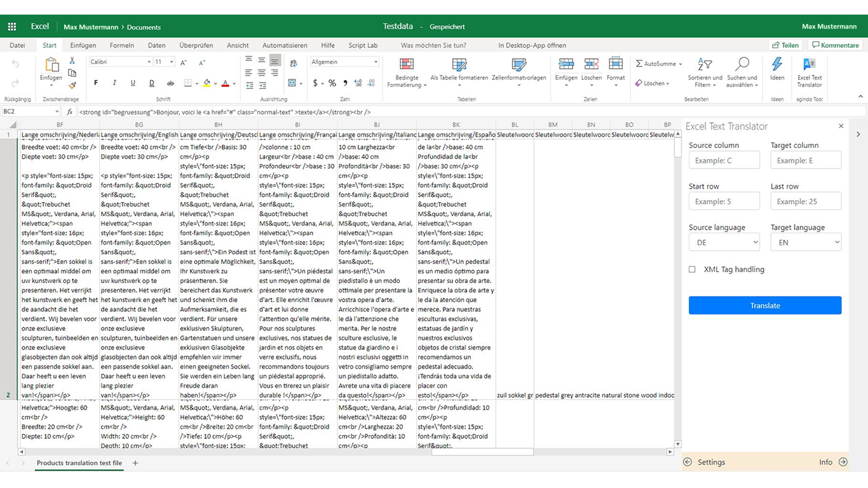This screenshot has width=868, height=488.
Task: Switch to the Formeln ribbon tab
Action: pyautogui.click(x=122, y=45)
